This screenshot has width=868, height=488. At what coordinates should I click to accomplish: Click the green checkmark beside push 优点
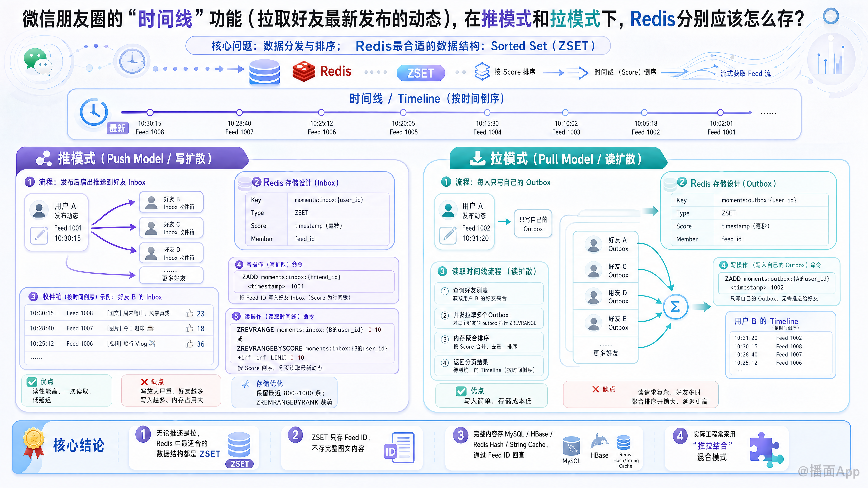(32, 382)
